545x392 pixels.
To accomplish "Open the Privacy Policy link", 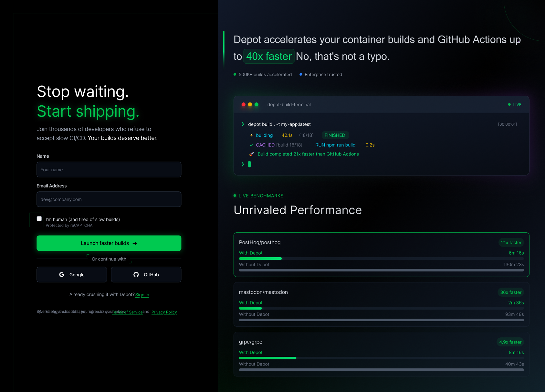I will (x=164, y=312).
